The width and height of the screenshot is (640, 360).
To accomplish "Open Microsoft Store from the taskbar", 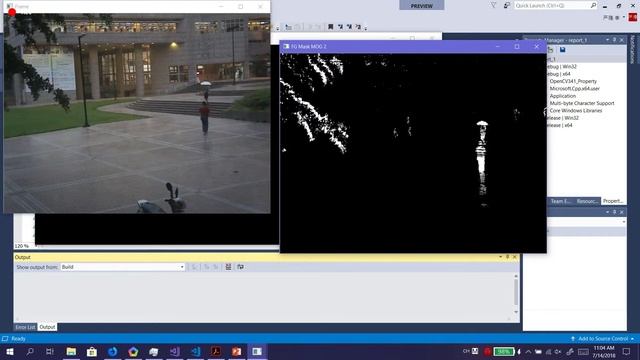I will (92, 351).
